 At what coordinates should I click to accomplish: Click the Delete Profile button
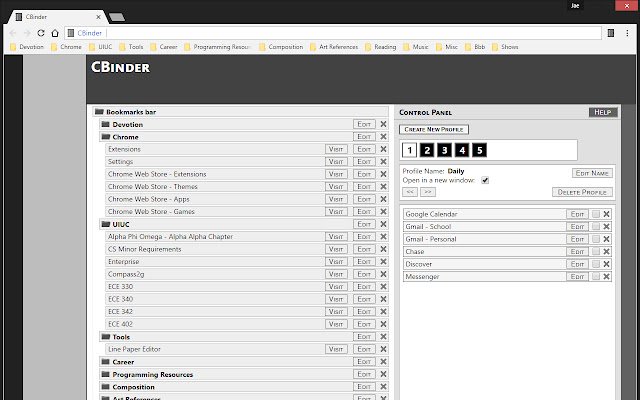coord(582,192)
